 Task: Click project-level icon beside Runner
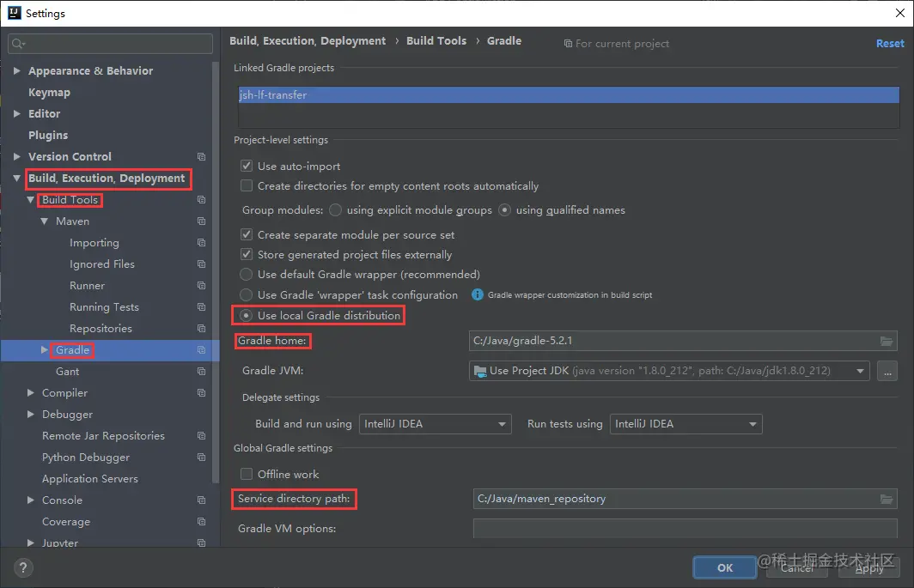201,286
